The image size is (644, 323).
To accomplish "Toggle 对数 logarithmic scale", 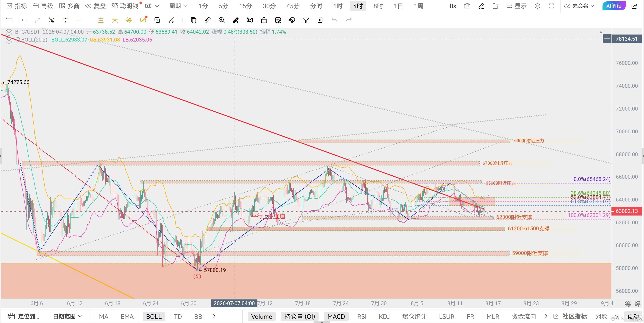I will [x=601, y=316].
